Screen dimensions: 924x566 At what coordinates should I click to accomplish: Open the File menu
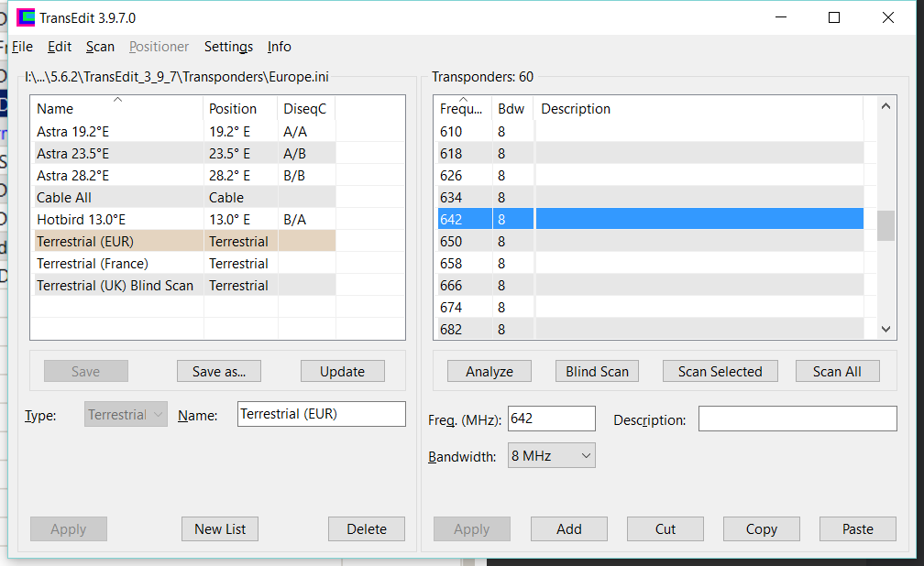pyautogui.click(x=22, y=47)
